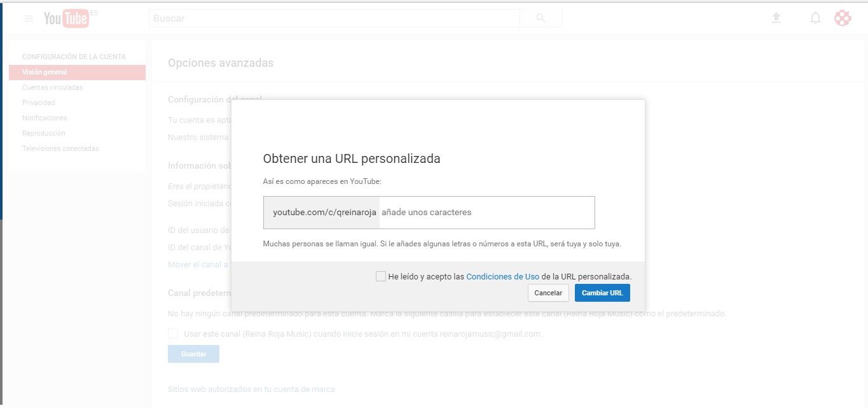Screen dimensions: 868x408
Task: Click the 'youtube.com/c/qreinaroja' URL prefix
Action: click(325, 213)
